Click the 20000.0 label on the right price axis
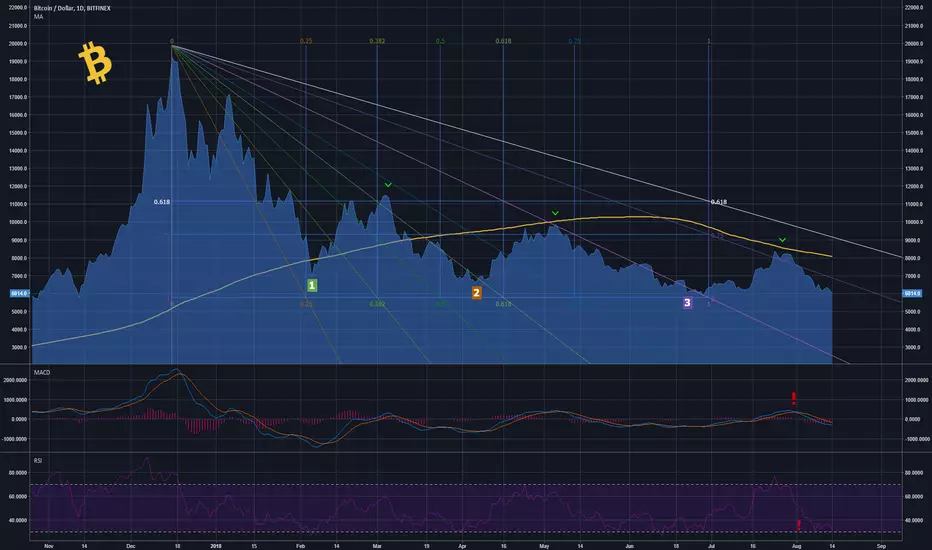 coord(914,43)
